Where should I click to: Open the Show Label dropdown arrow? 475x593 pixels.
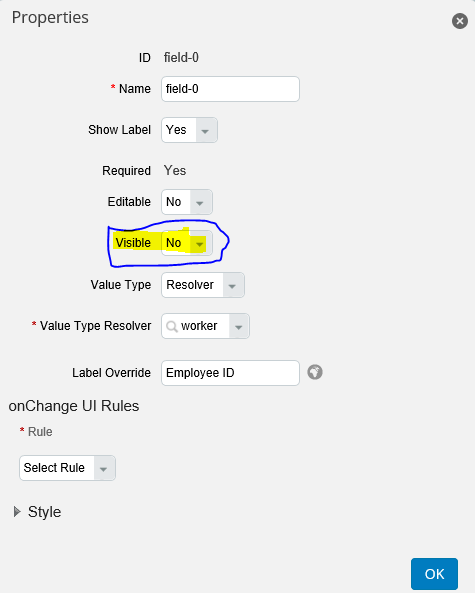pos(206,130)
